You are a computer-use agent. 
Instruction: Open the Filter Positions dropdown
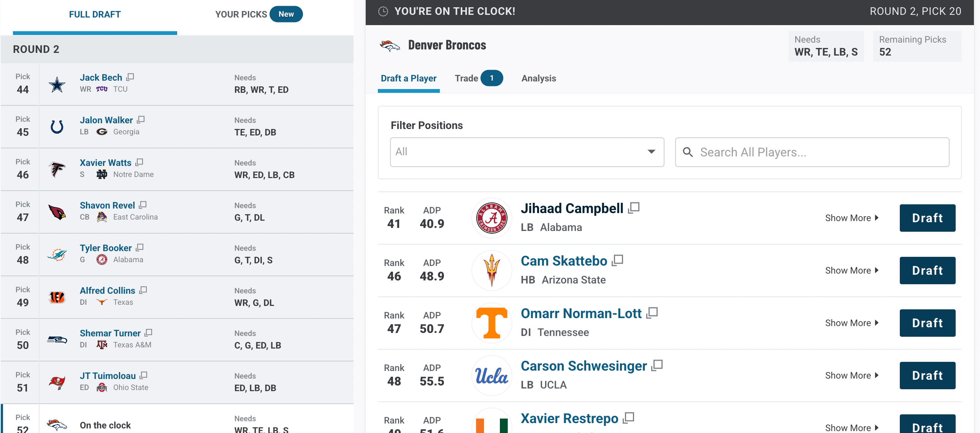point(526,152)
